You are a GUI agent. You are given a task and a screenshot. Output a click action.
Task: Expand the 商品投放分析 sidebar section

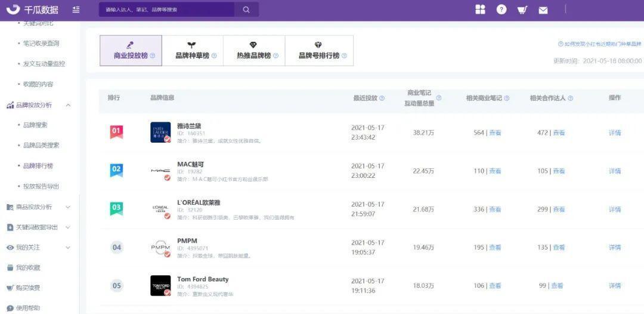pos(68,207)
